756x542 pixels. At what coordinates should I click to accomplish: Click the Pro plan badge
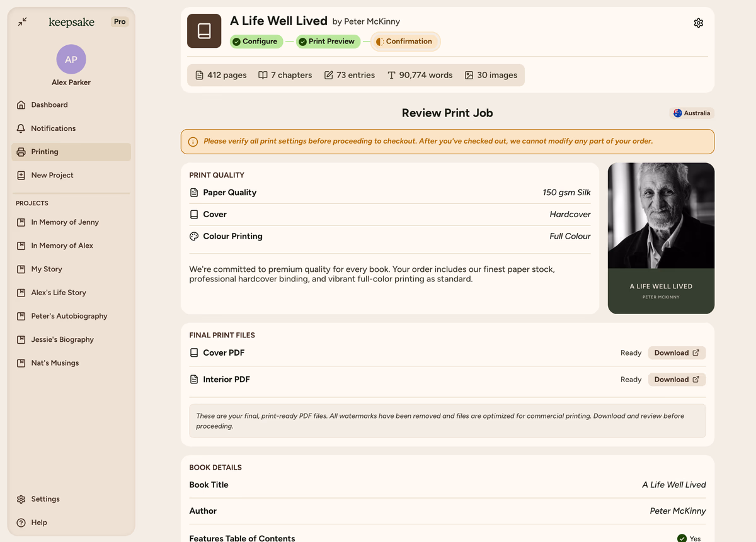coord(120,21)
